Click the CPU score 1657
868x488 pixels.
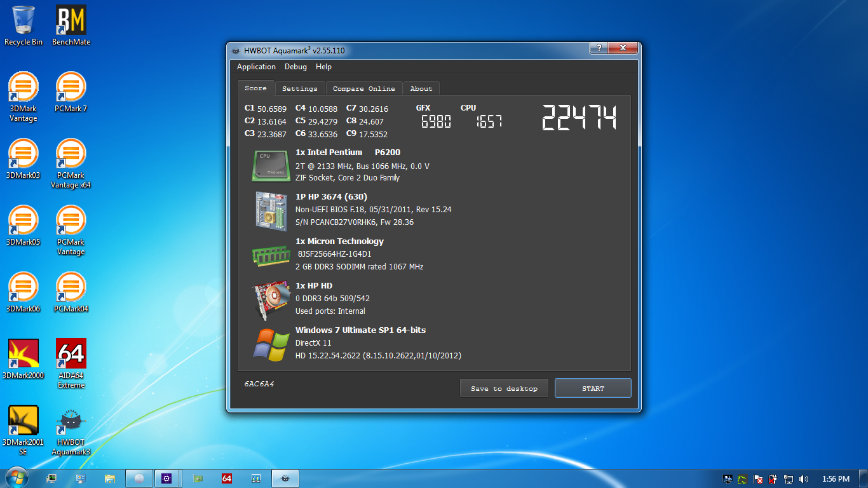tap(490, 121)
